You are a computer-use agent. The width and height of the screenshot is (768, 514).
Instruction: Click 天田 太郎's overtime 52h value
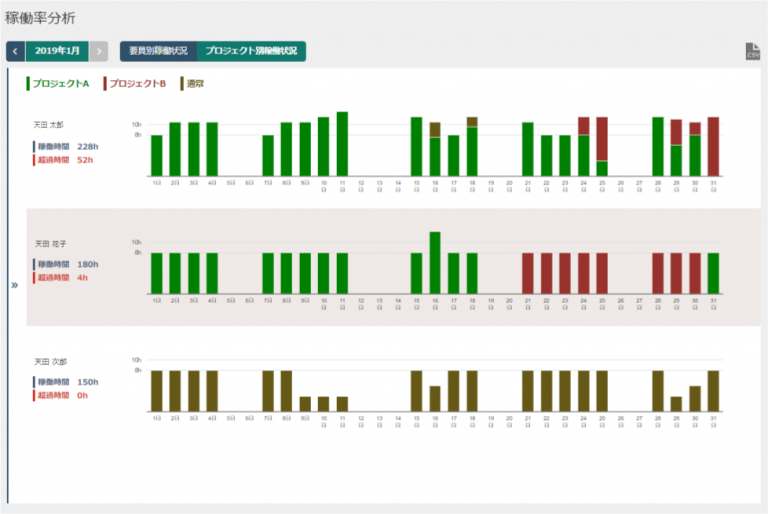pyautogui.click(x=85, y=160)
